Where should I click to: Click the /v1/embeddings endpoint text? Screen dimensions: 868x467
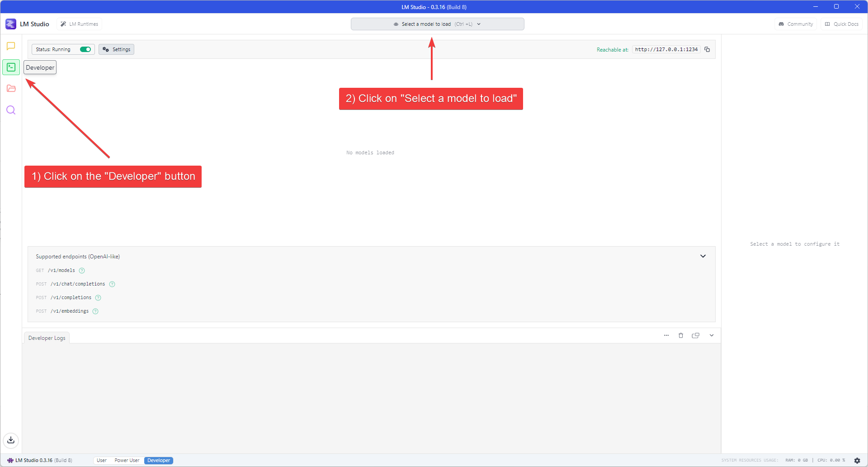click(70, 311)
